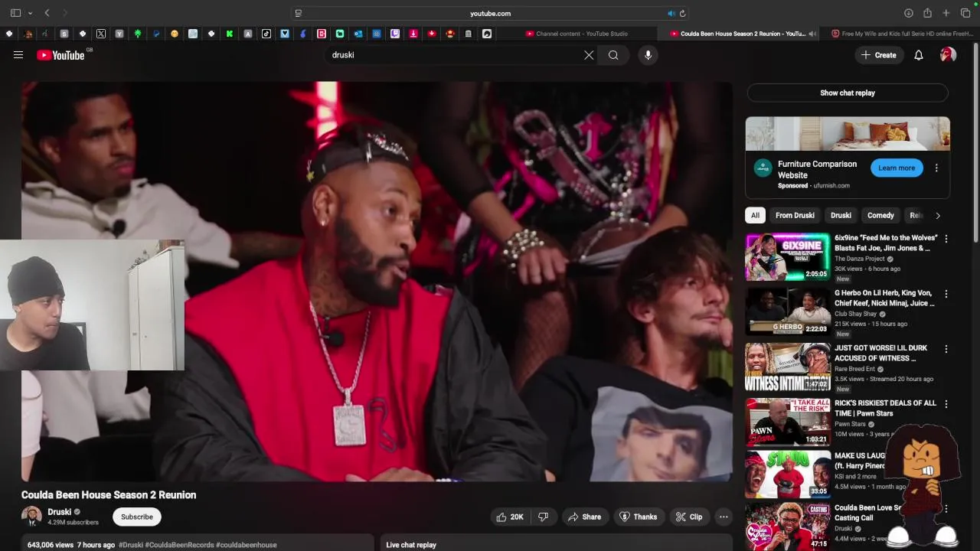Select the Druski filter chip

coord(841,215)
